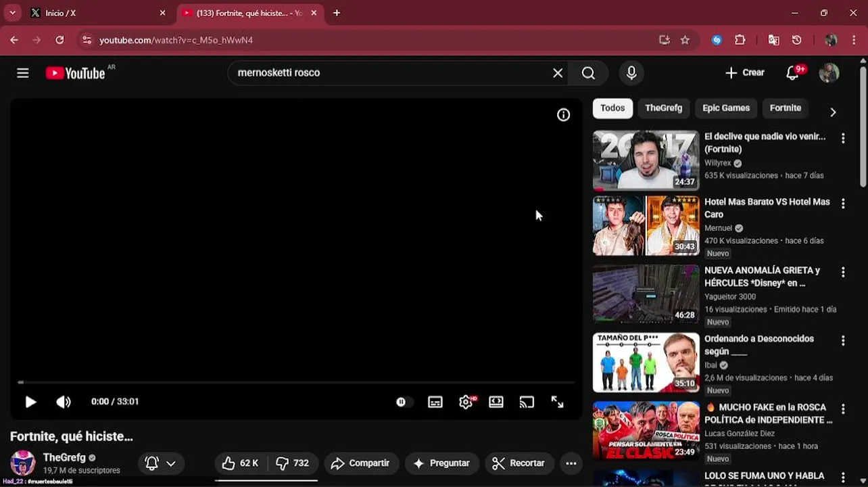Open the YouTube hamburger guide menu

coord(23,73)
